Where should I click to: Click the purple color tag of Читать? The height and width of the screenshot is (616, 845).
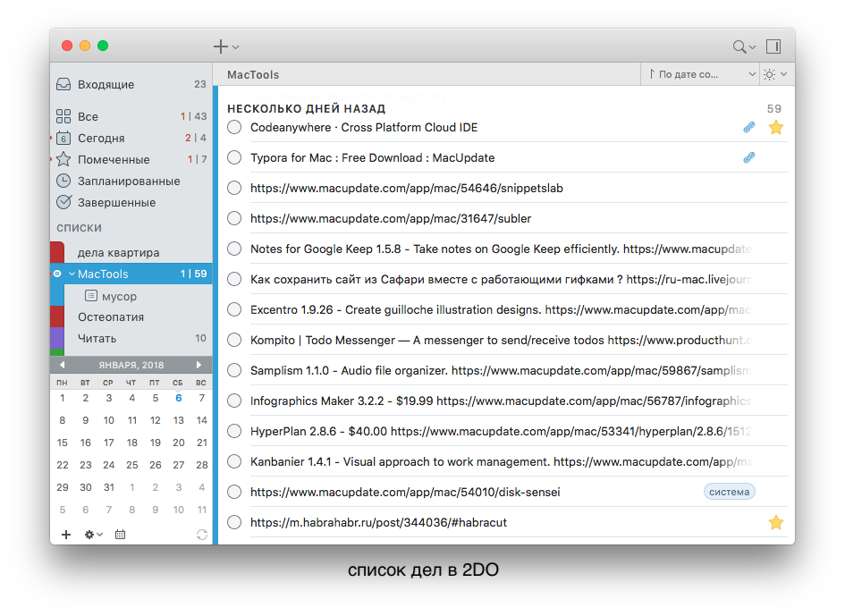(57, 339)
